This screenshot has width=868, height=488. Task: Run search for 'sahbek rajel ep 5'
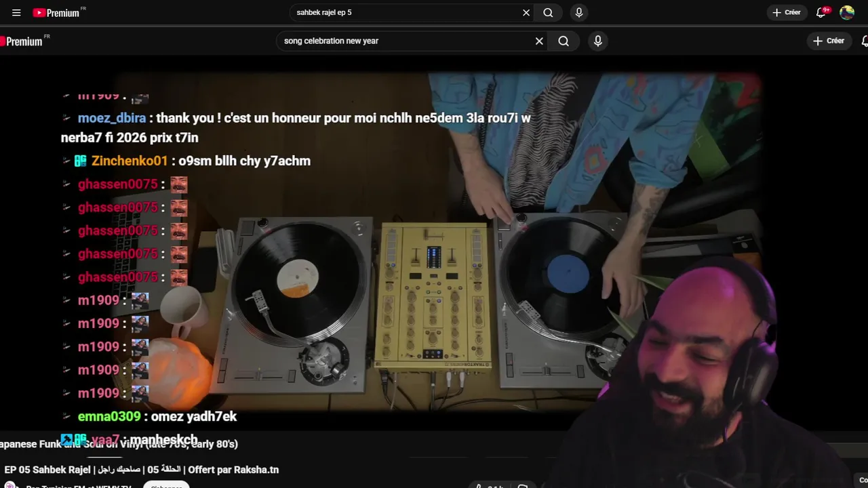point(548,12)
